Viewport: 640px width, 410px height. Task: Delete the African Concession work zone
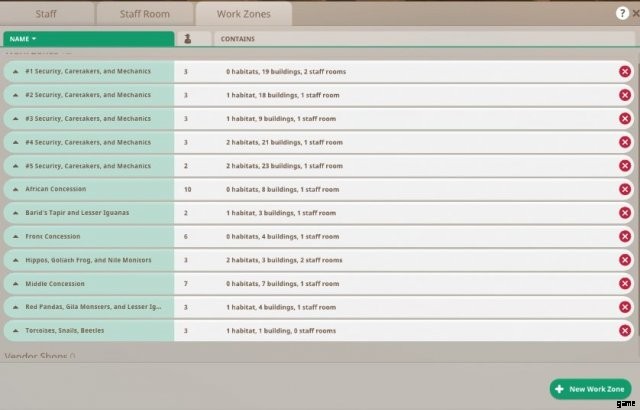point(625,189)
